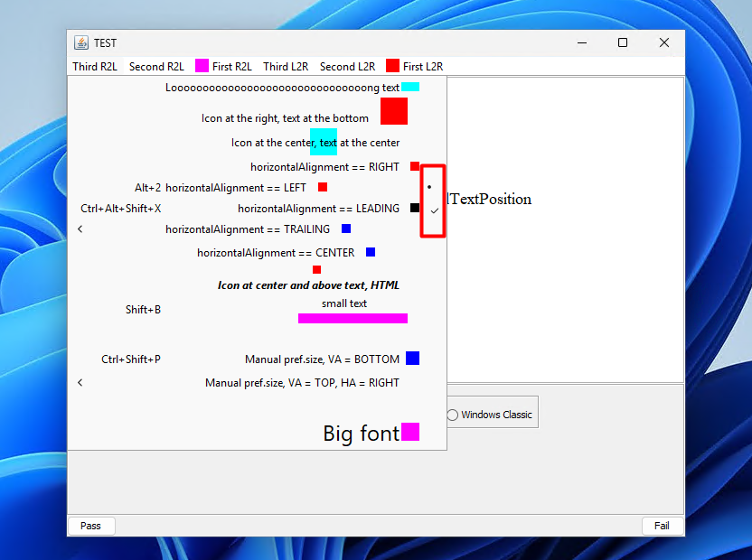Click the red icon next to horizontalAlignment == LEFT
The width and height of the screenshot is (752, 560).
(323, 188)
